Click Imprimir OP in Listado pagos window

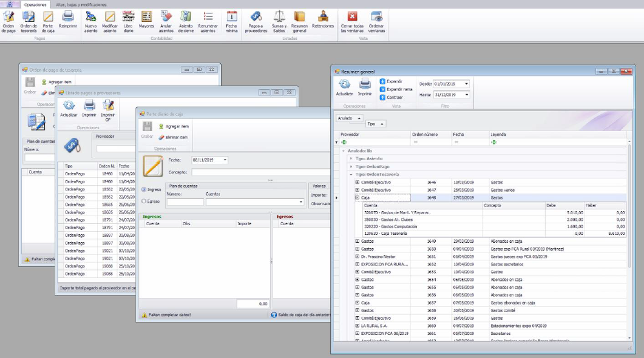click(108, 109)
